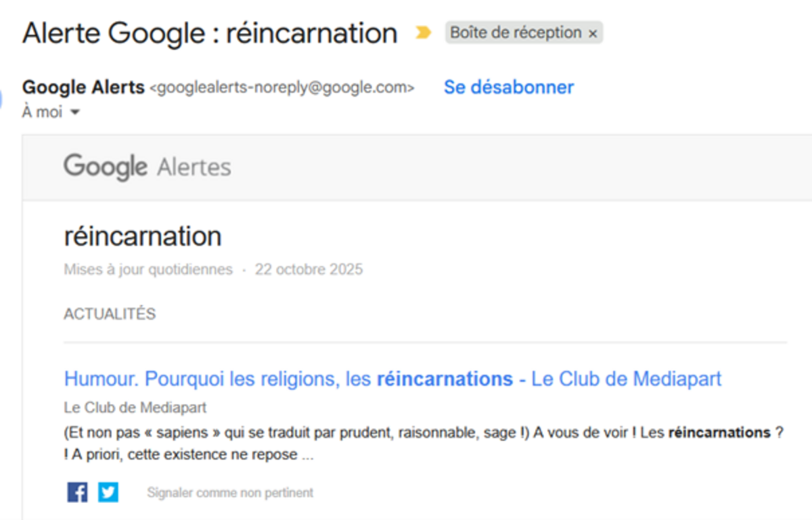Click the Google Alerts sender name
Viewport: 812px width, 520px height.
pos(83,87)
